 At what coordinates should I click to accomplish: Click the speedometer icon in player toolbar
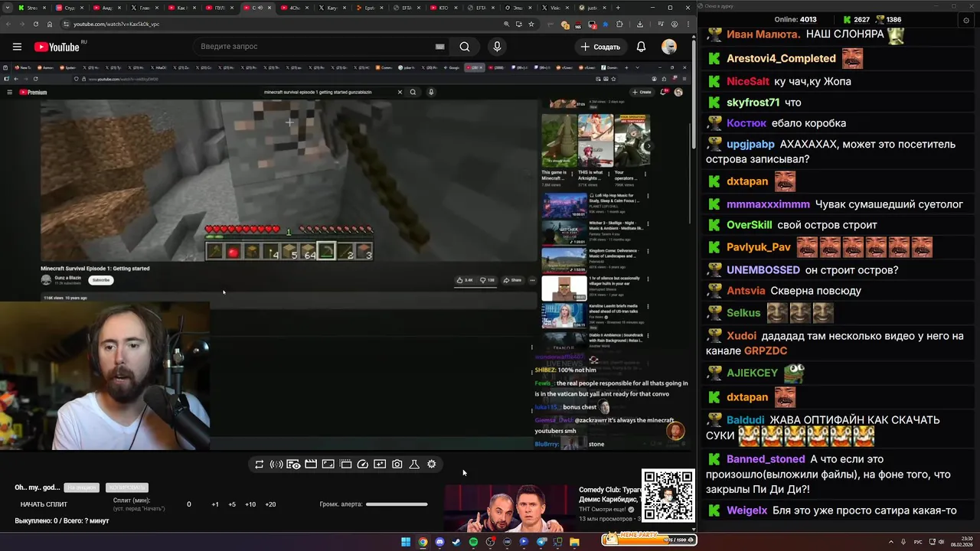363,465
